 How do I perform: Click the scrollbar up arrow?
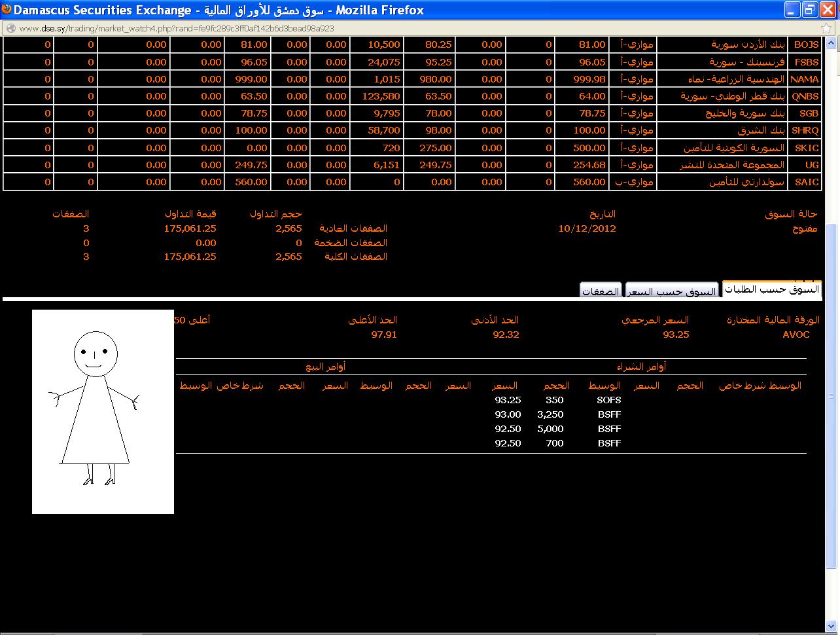tap(832, 43)
